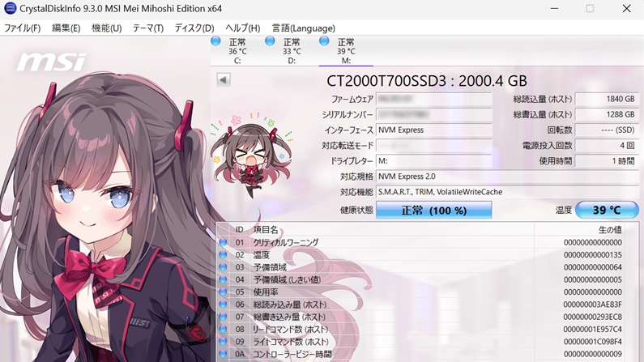The height and width of the screenshot is (362, 644).
Task: Click status orb for row 07 総書き込み量
Action: [x=223, y=317]
